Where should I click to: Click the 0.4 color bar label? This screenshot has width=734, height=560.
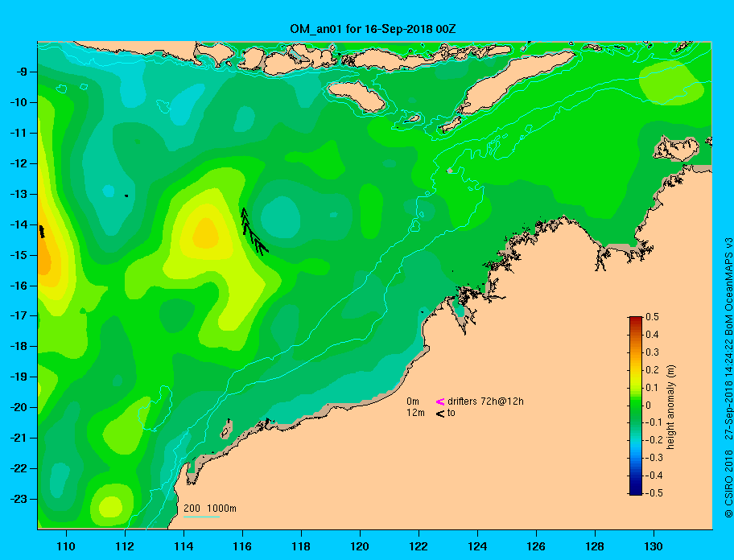click(652, 335)
